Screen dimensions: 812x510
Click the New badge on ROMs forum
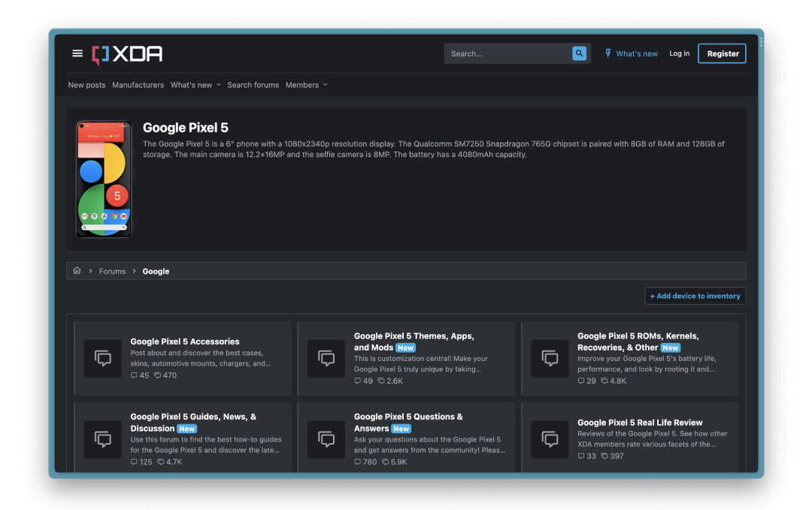click(x=671, y=348)
